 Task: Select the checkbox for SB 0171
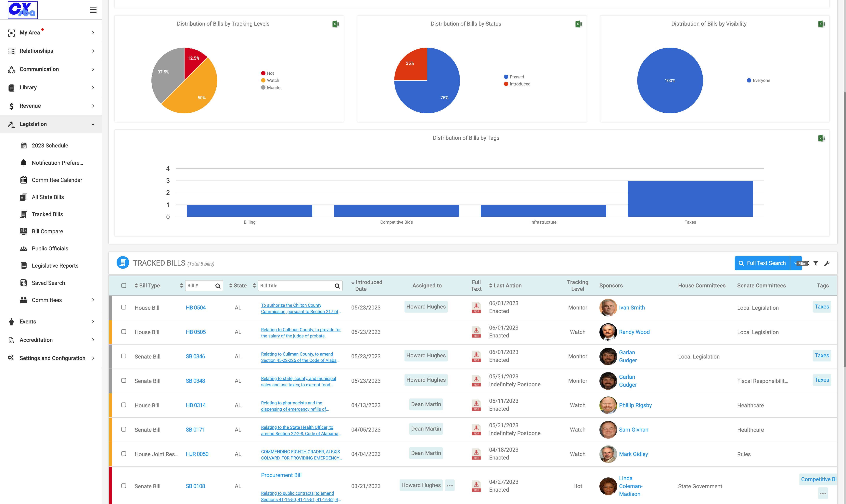pyautogui.click(x=124, y=429)
